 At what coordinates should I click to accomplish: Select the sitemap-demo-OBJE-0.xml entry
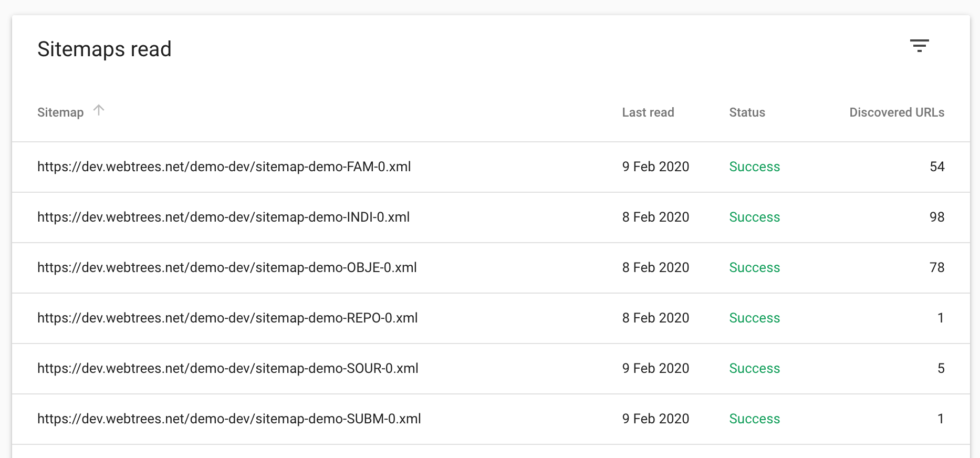[227, 268]
